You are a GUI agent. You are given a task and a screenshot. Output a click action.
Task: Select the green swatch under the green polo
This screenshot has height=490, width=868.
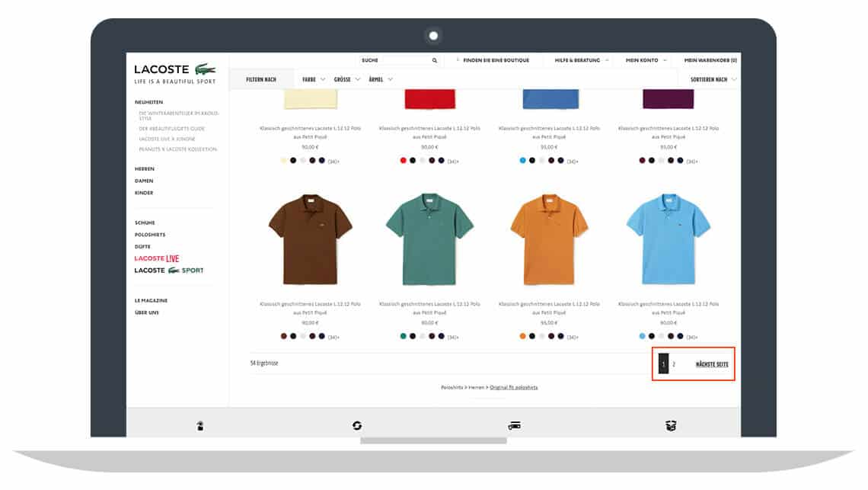point(403,337)
